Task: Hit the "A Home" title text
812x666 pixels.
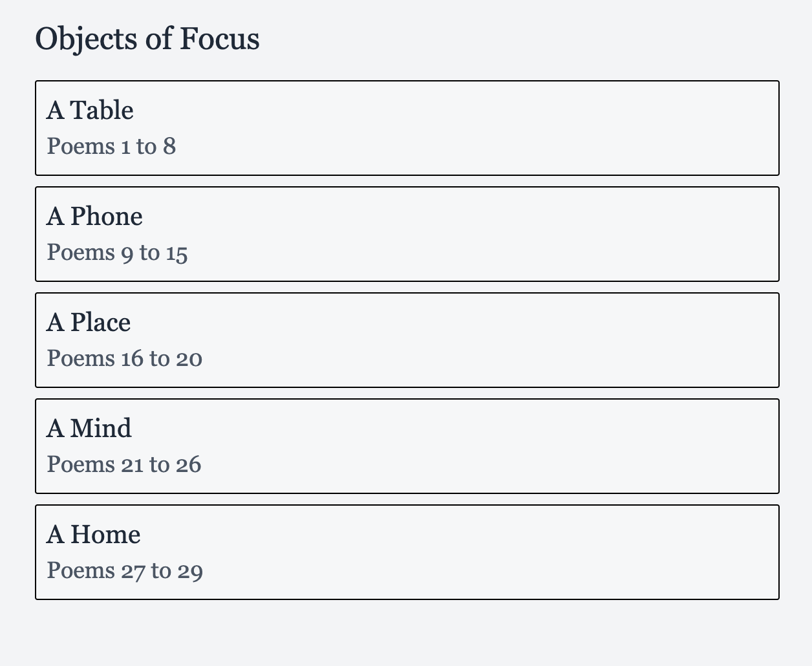Action: point(94,535)
